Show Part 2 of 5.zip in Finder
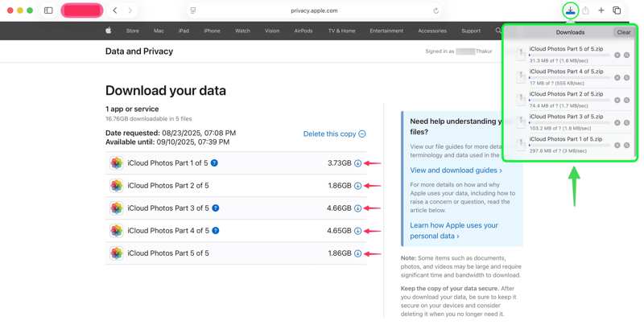Viewport: 644px width, 329px height. [x=626, y=100]
